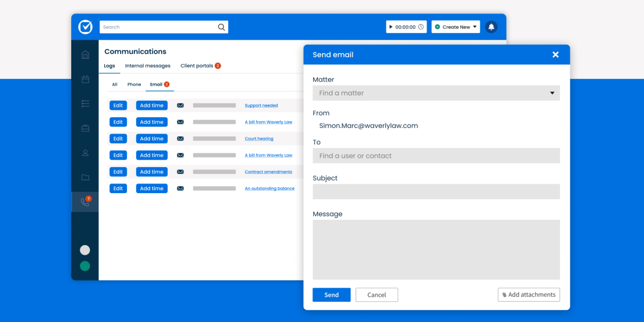Click the Send button in the email dialog
The image size is (644, 322).
(331, 295)
